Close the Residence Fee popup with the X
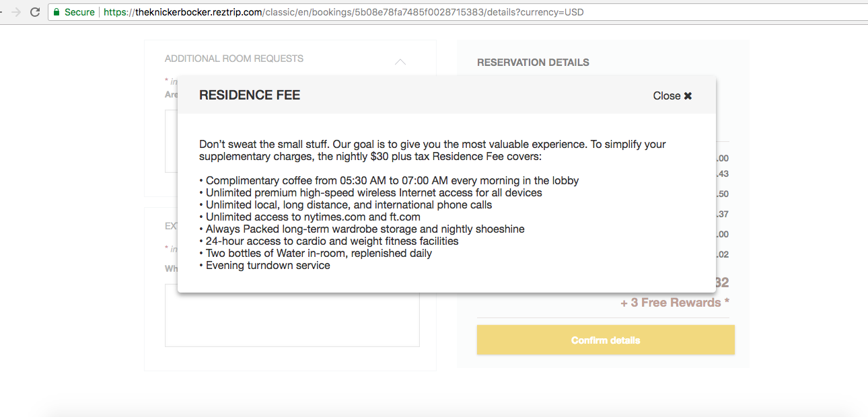Screen dimensions: 868x417 point(688,96)
